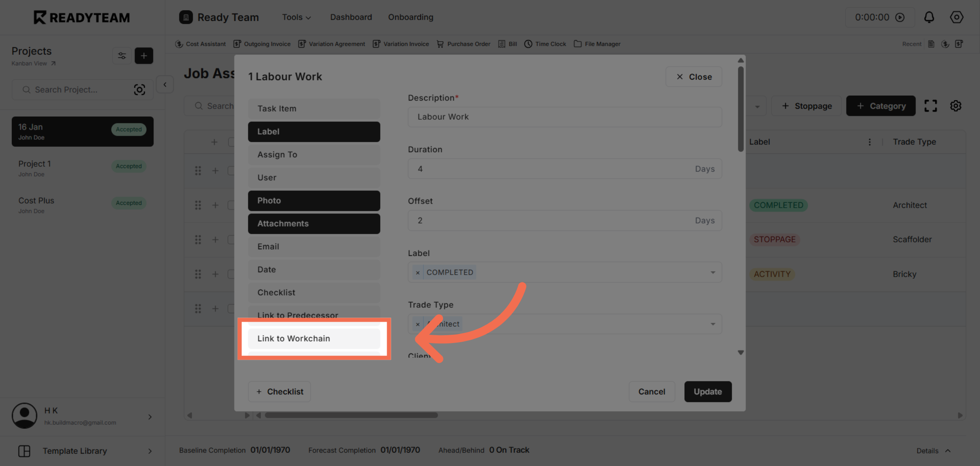Click inside the Description field labeled Labour Work
Viewport: 980px width, 466px height.
coord(564,117)
